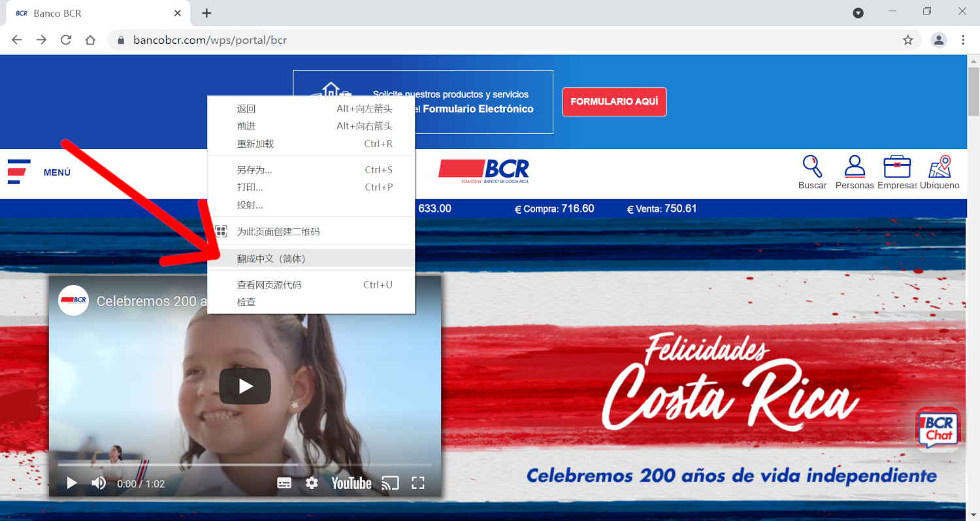980x521 pixels.
Task: Expand the MENÚ hamburger menu
Action: pyautogui.click(x=19, y=172)
